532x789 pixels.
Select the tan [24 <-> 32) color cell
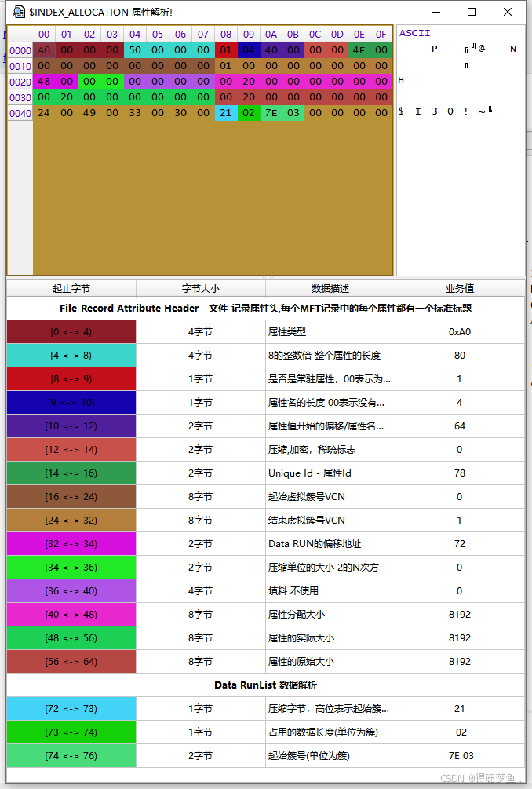(71, 521)
